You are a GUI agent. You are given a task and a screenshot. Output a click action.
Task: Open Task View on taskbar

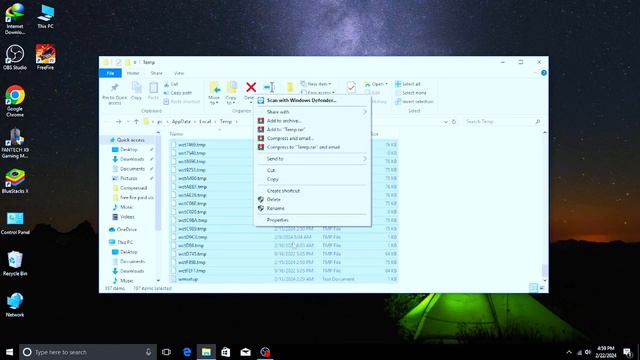click(x=167, y=352)
